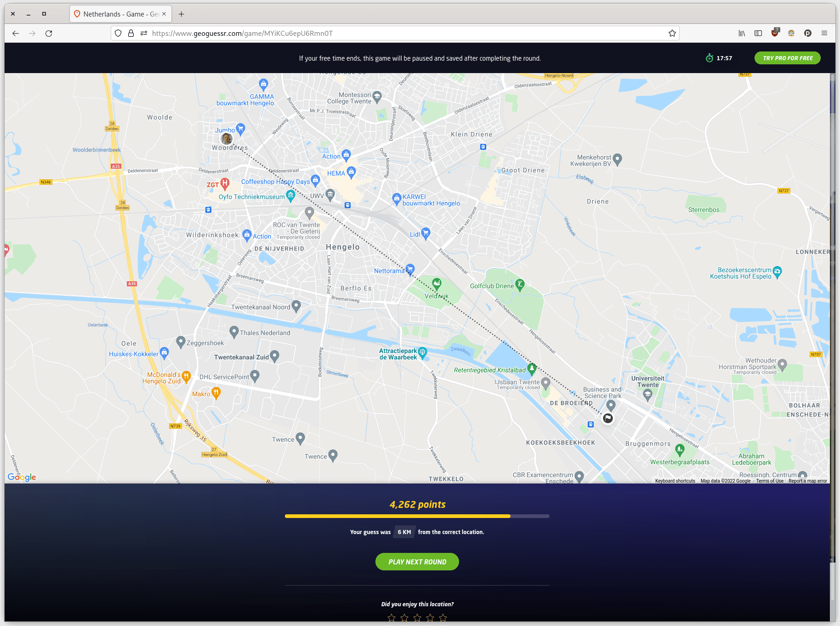Click the Thales Nederland pin
The image size is (840, 626).
pos(234,331)
